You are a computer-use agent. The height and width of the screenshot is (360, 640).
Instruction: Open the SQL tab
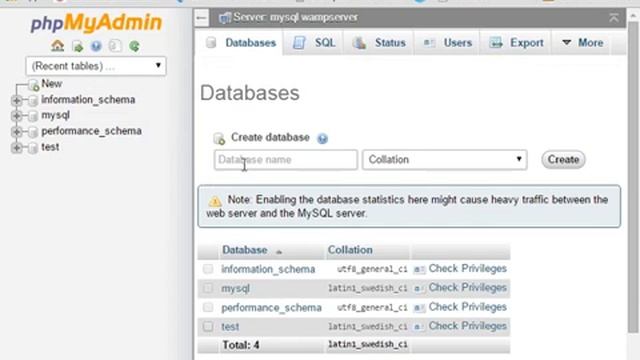[x=314, y=42]
